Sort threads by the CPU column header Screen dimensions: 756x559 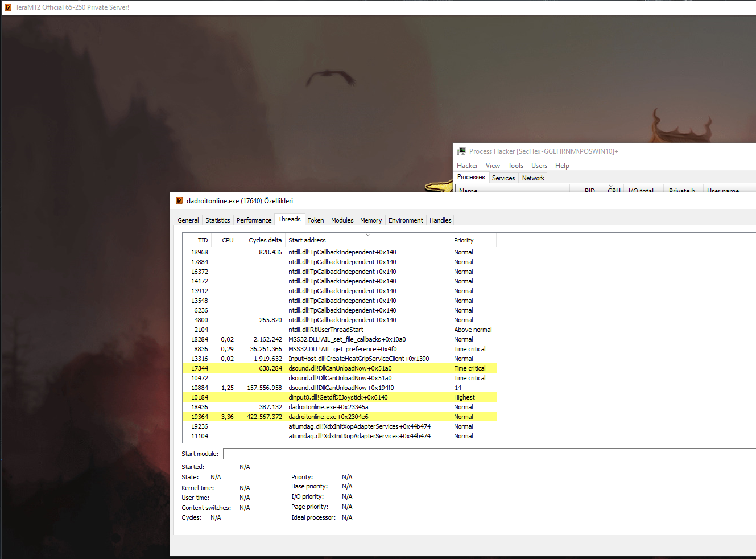tap(224, 240)
